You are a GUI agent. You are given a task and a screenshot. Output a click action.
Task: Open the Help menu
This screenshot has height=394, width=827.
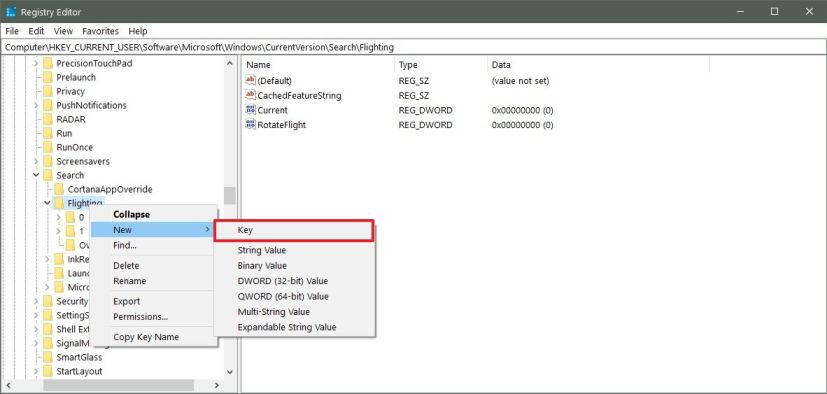point(138,31)
